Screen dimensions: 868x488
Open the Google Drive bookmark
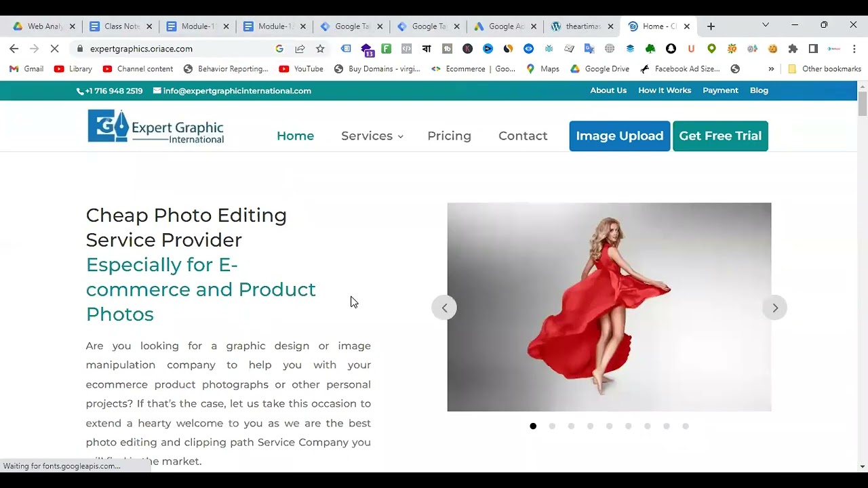coord(599,69)
